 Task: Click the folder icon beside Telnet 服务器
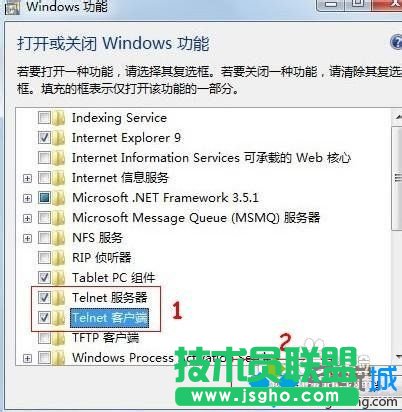click(x=59, y=298)
